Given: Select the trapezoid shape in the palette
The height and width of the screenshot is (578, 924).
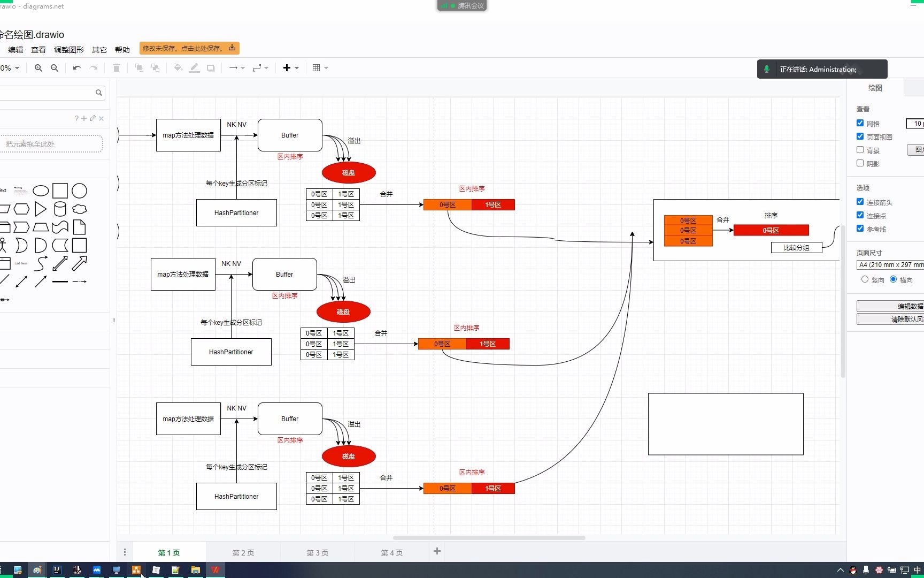Looking at the screenshot, I should click(x=41, y=227).
